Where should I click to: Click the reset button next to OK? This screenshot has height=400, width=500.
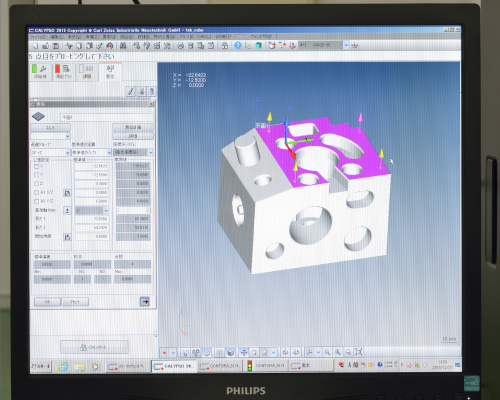pos(75,302)
